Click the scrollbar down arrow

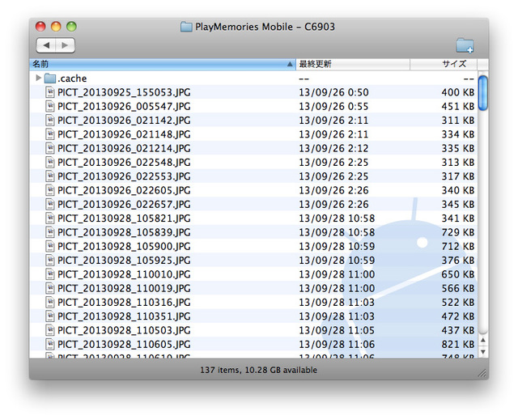(482, 351)
